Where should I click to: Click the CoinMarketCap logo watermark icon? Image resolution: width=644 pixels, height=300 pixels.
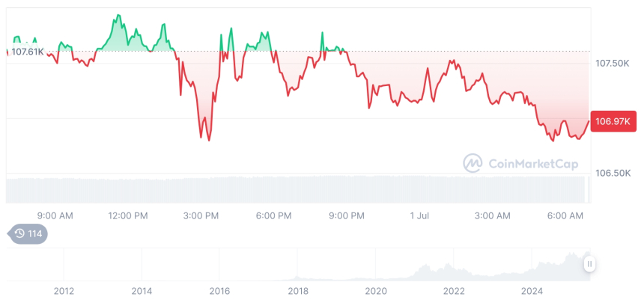pyautogui.click(x=472, y=162)
